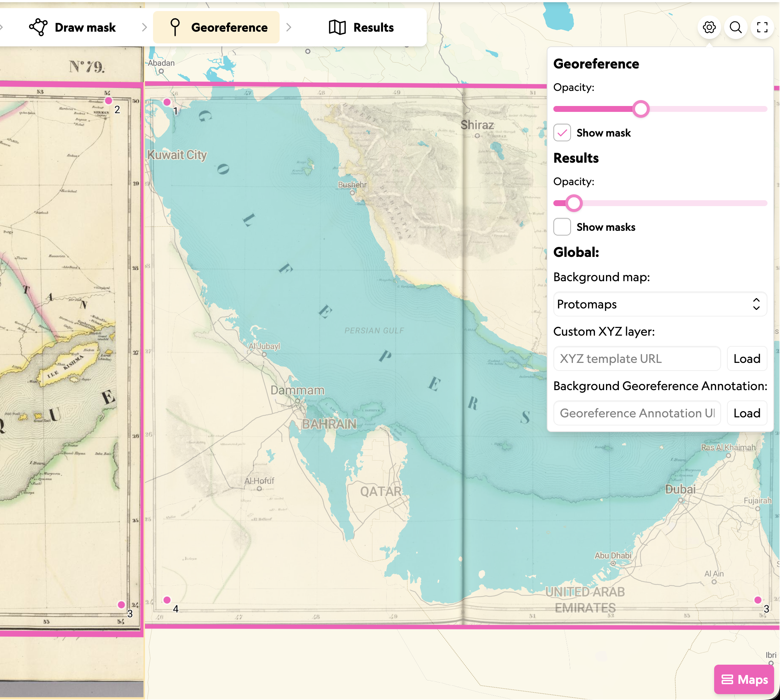
Task: Click the Results map icon
Action: (337, 27)
